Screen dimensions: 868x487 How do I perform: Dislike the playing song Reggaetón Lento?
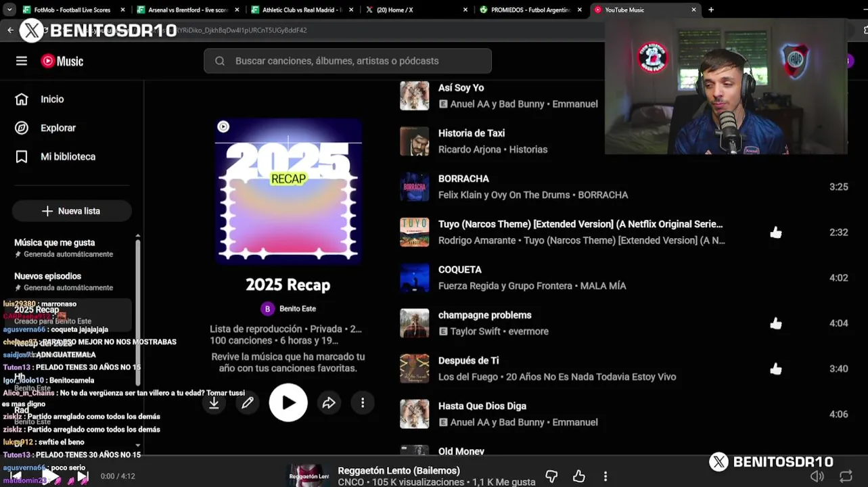(551, 476)
